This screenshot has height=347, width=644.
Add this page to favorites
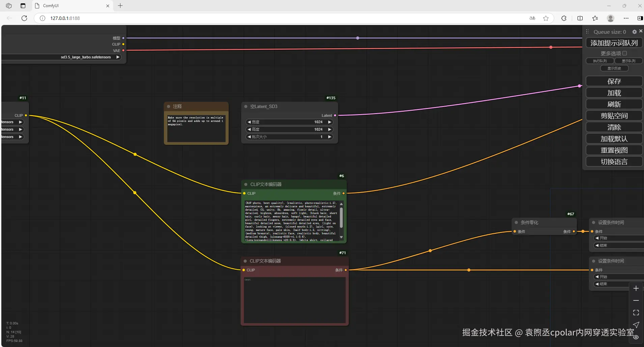click(546, 18)
